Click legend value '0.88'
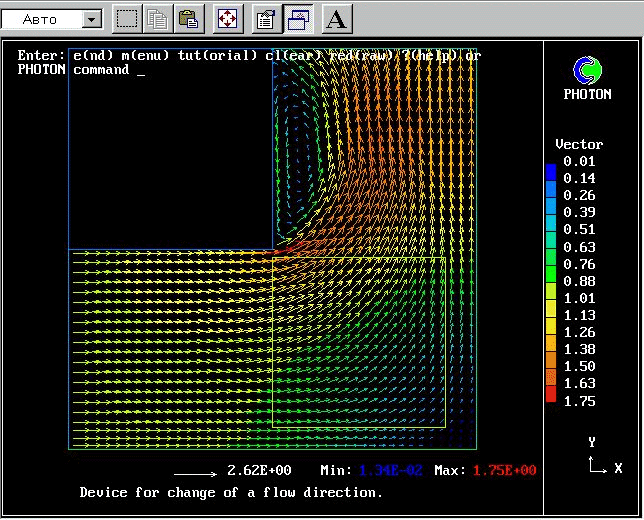The height and width of the screenshot is (520, 644). tap(579, 281)
